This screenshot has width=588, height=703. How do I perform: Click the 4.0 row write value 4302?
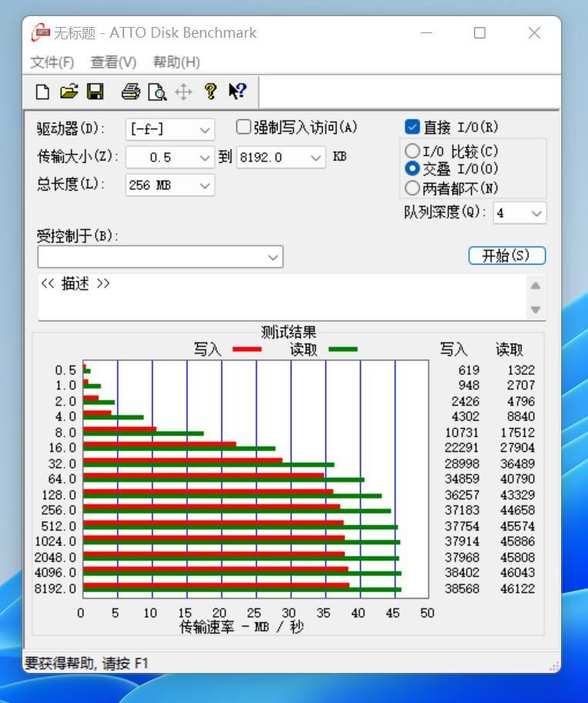[465, 417]
